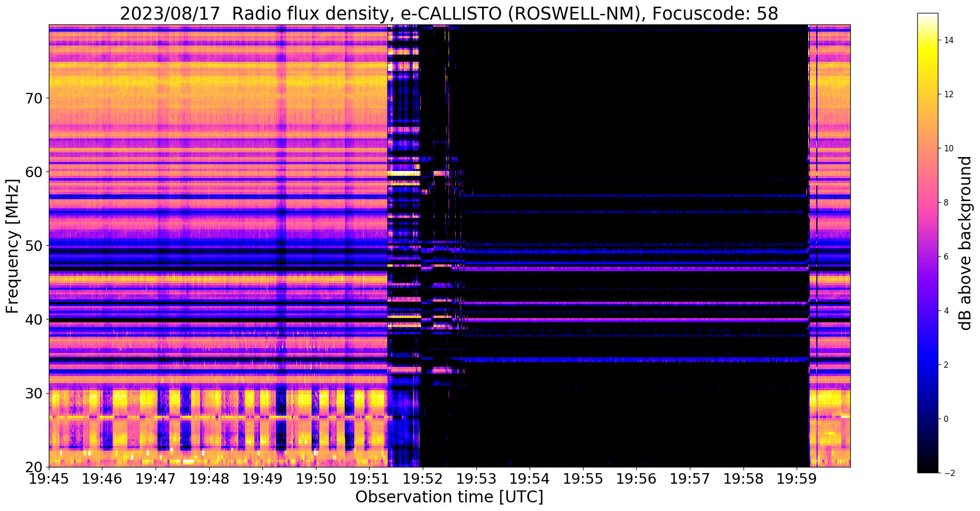Click the 60 MHz frequency tick label
The width and height of the screenshot is (980, 511).
click(34, 172)
